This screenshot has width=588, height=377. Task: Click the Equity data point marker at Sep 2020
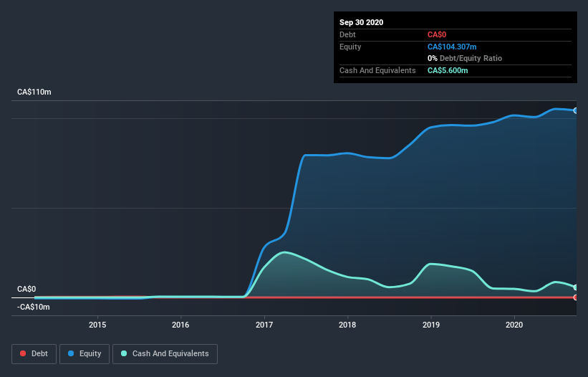pyautogui.click(x=576, y=110)
